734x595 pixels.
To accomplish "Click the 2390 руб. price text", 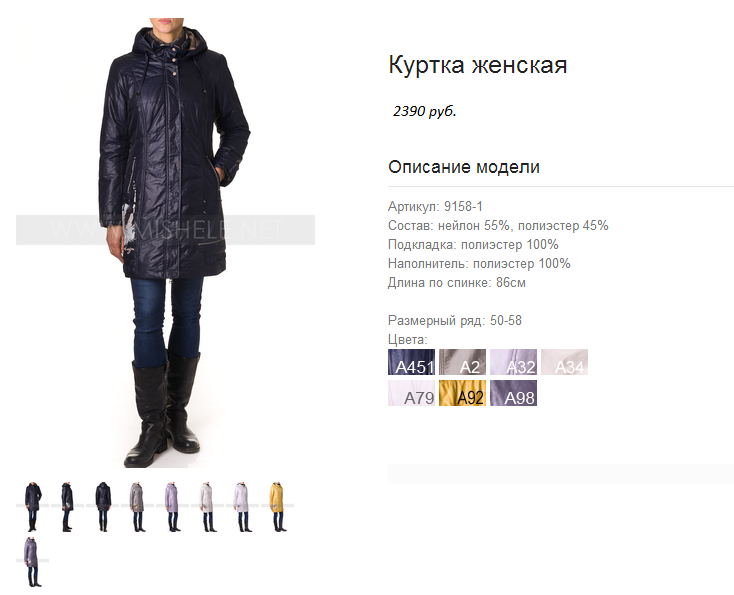I will coord(425,111).
